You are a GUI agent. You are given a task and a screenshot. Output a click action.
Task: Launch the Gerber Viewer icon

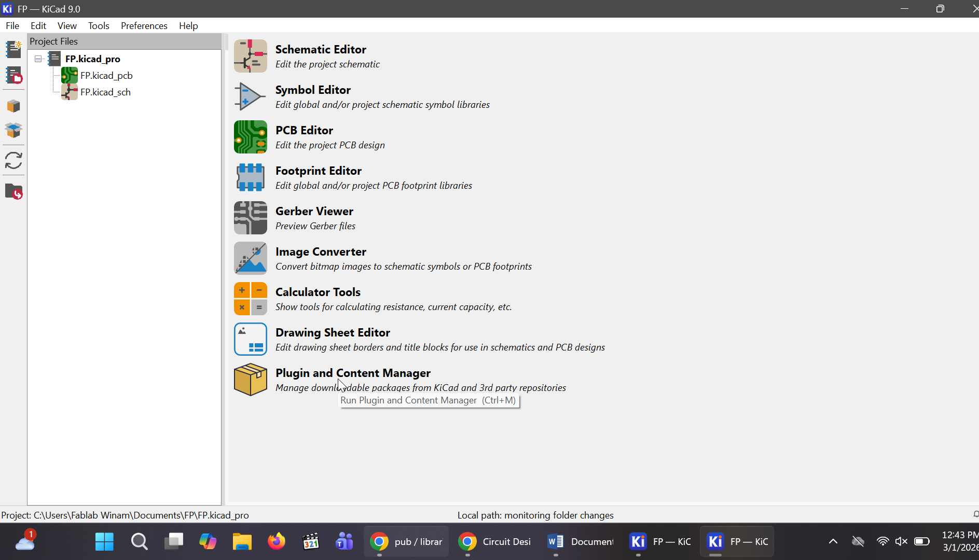(250, 218)
